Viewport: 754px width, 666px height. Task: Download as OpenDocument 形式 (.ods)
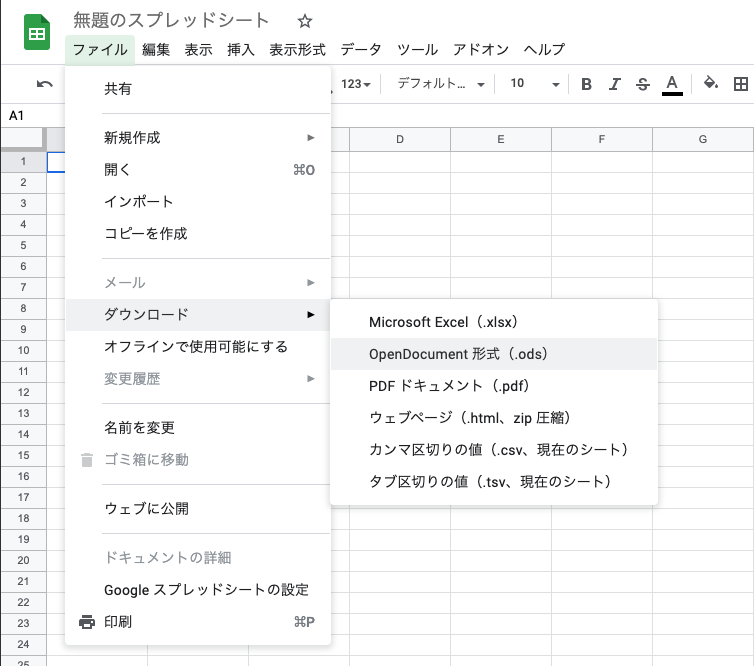tap(494, 354)
